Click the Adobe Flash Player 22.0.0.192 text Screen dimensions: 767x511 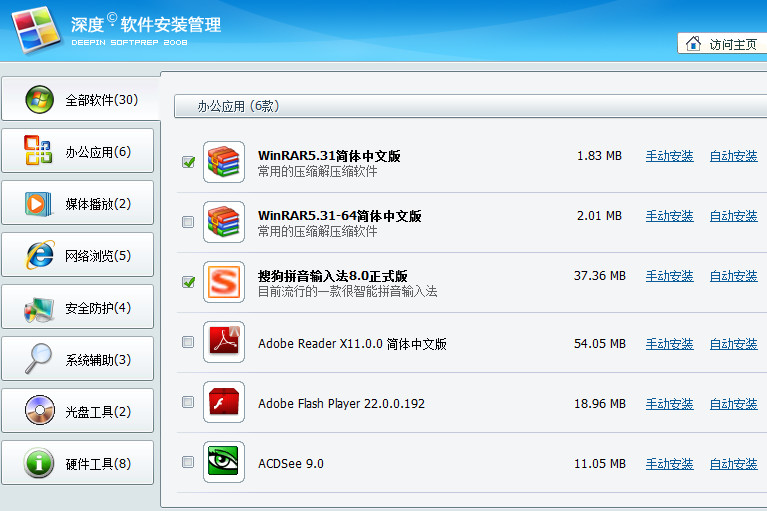tap(341, 404)
